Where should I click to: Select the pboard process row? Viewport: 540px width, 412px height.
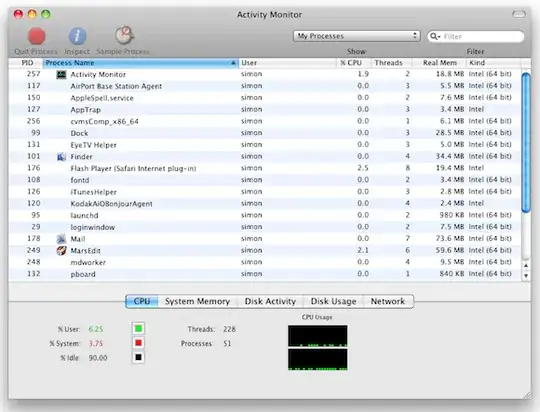264,274
